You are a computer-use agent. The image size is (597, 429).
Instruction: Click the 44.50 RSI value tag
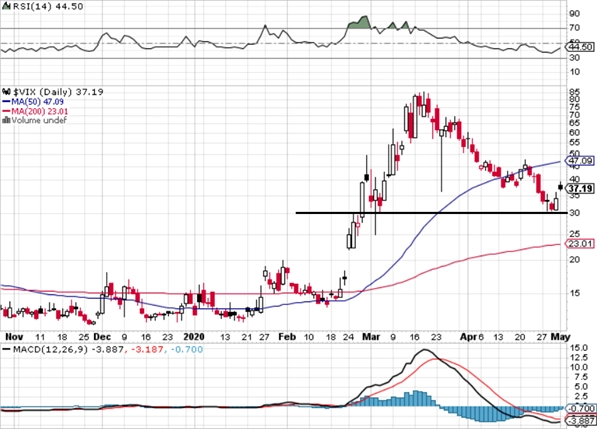click(579, 47)
